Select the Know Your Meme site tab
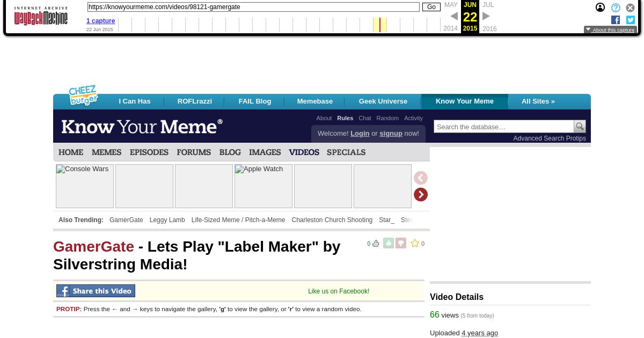This screenshot has height=338, width=644. click(465, 101)
